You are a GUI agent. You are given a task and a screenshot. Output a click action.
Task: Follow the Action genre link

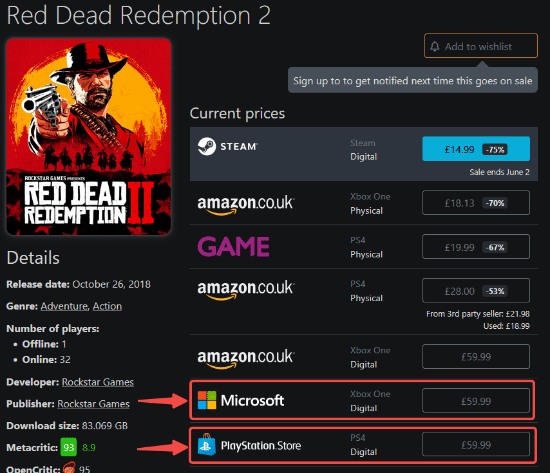tap(107, 306)
